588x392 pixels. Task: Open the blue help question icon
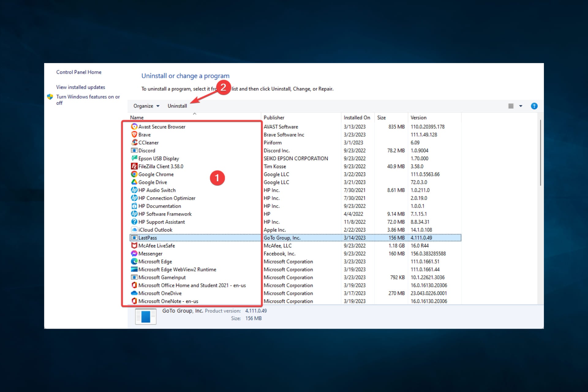pyautogui.click(x=534, y=106)
